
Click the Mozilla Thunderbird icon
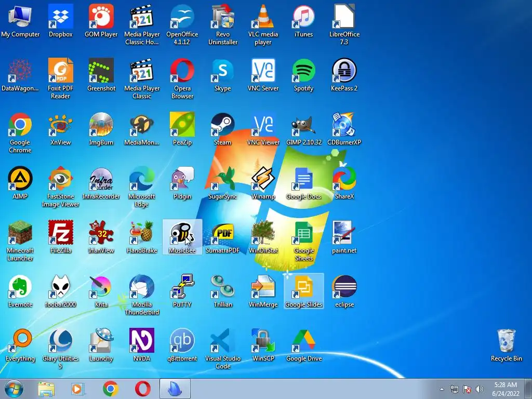(x=141, y=295)
